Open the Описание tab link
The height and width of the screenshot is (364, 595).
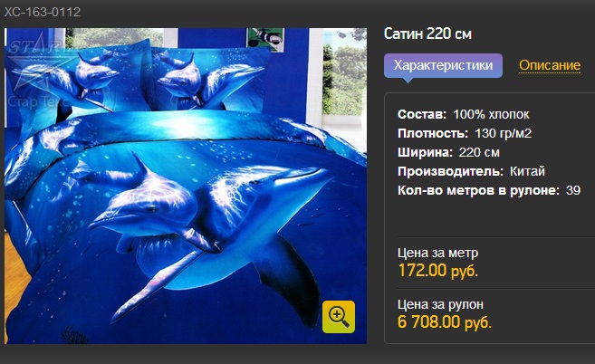coord(550,65)
